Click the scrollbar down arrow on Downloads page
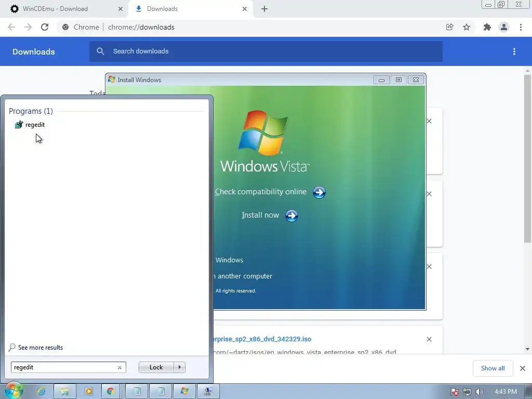Image resolution: width=532 pixels, height=399 pixels. tap(527, 349)
